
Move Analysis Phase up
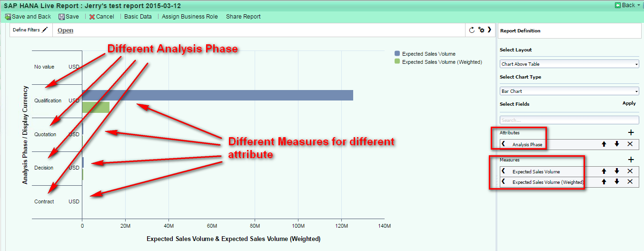(x=604, y=144)
